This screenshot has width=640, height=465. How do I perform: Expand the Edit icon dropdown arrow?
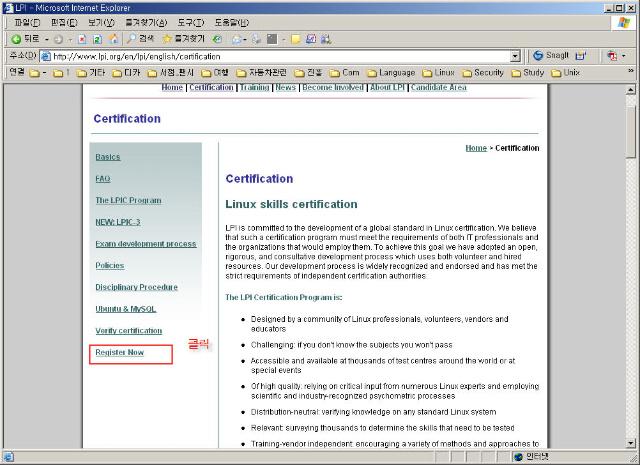coord(284,40)
